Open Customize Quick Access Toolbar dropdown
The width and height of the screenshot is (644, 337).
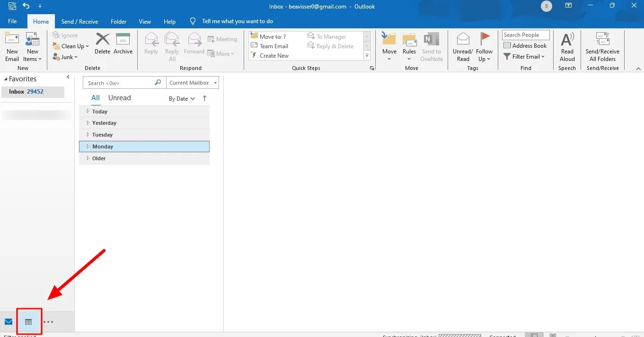tap(40, 6)
